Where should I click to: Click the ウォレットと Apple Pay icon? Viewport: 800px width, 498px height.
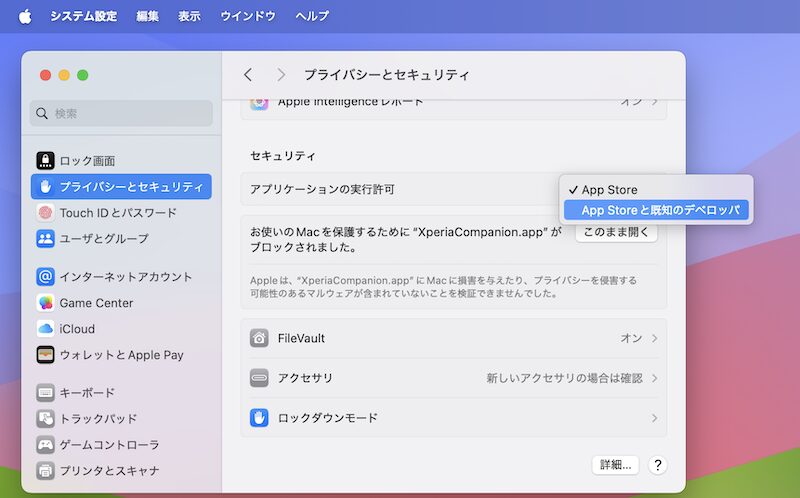point(46,355)
